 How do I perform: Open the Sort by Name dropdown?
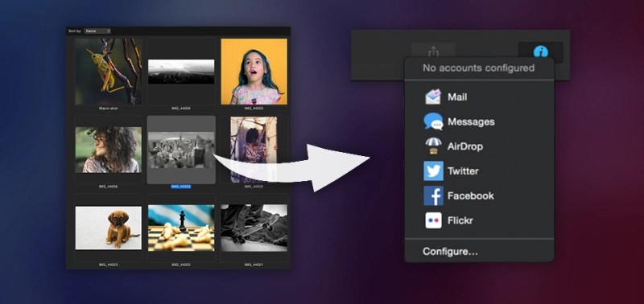(x=97, y=31)
